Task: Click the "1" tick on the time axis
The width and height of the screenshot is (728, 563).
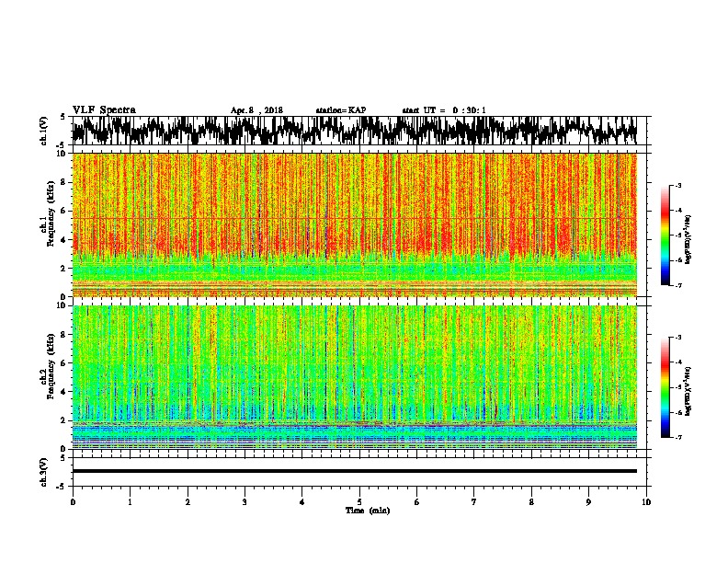Action: coord(130,502)
